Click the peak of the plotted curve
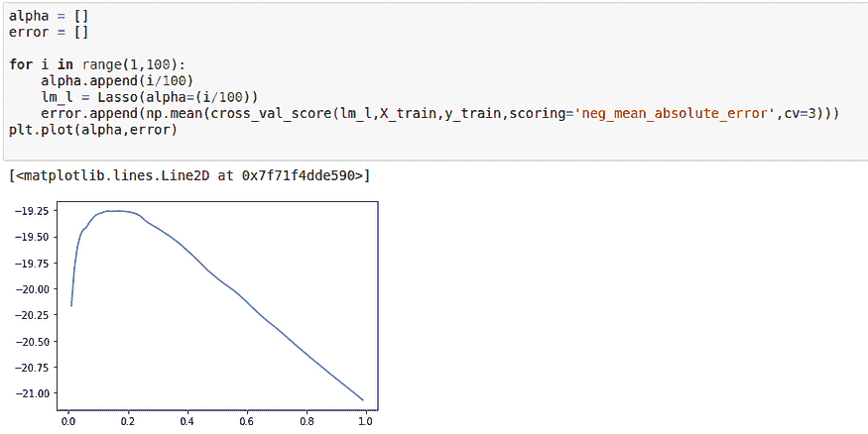 pos(115,211)
